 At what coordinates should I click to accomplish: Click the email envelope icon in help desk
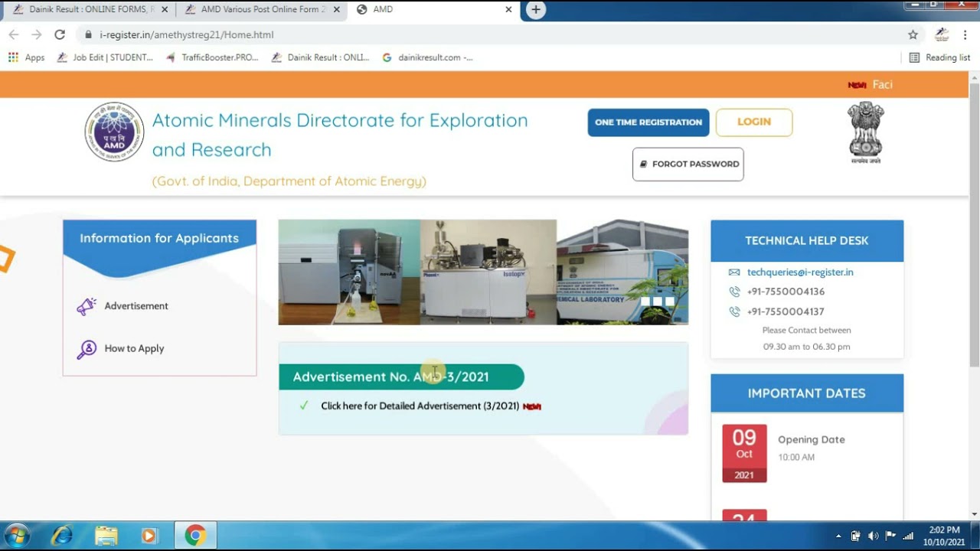click(x=734, y=272)
